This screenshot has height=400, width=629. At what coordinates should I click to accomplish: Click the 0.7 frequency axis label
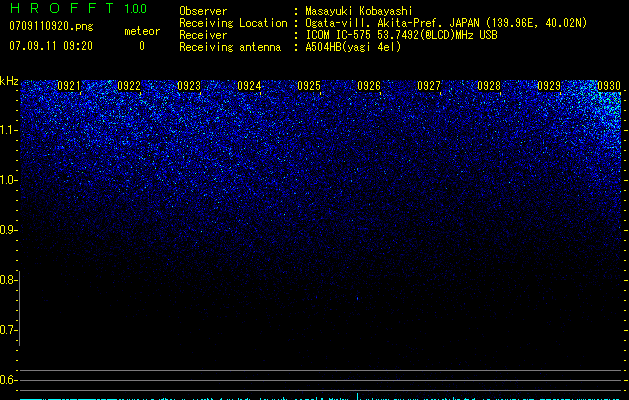8,330
